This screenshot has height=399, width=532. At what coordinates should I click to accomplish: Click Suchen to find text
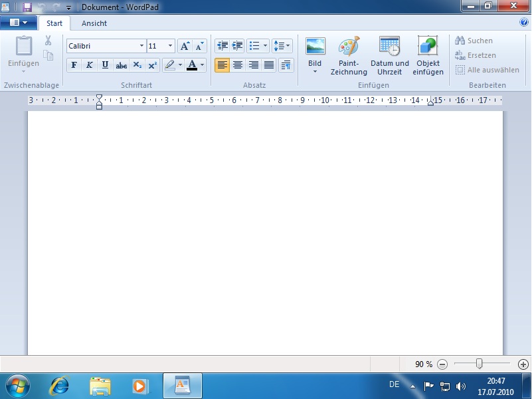[474, 41]
